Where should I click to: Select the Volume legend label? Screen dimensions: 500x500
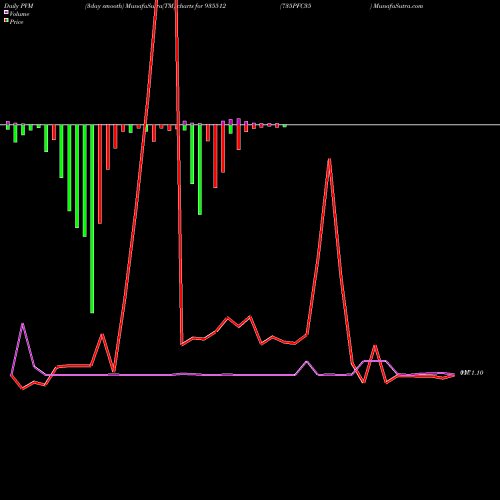coord(19,14)
